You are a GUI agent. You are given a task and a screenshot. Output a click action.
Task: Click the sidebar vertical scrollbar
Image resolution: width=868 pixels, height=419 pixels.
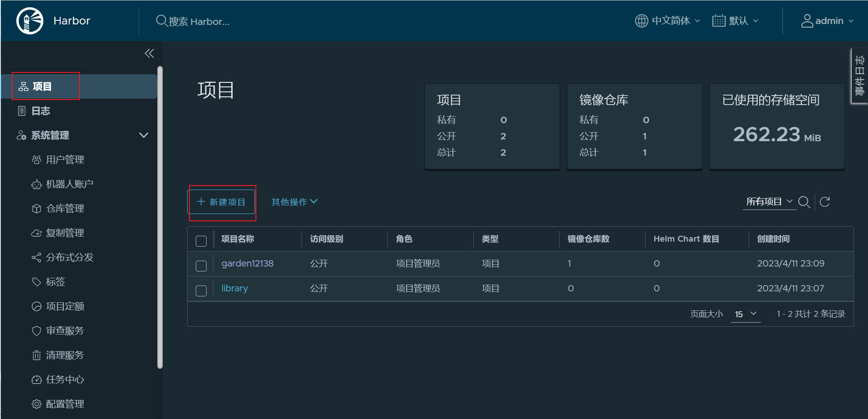pyautogui.click(x=160, y=217)
